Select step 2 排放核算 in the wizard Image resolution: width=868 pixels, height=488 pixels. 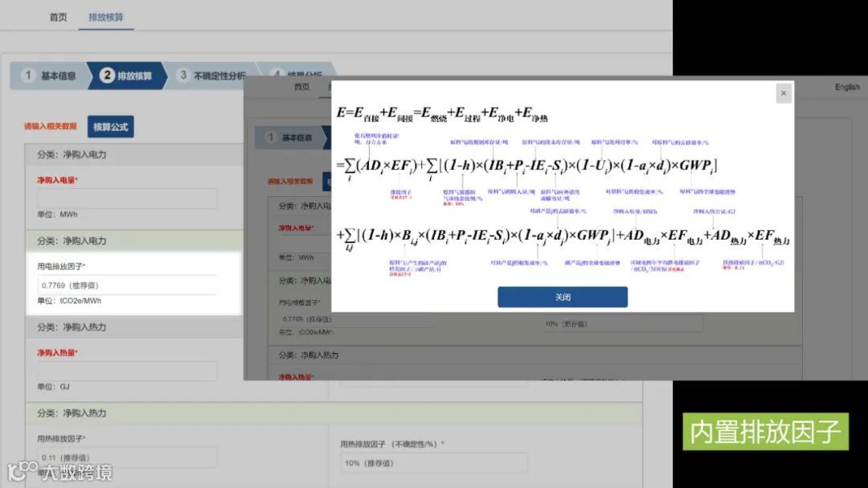coord(126,76)
